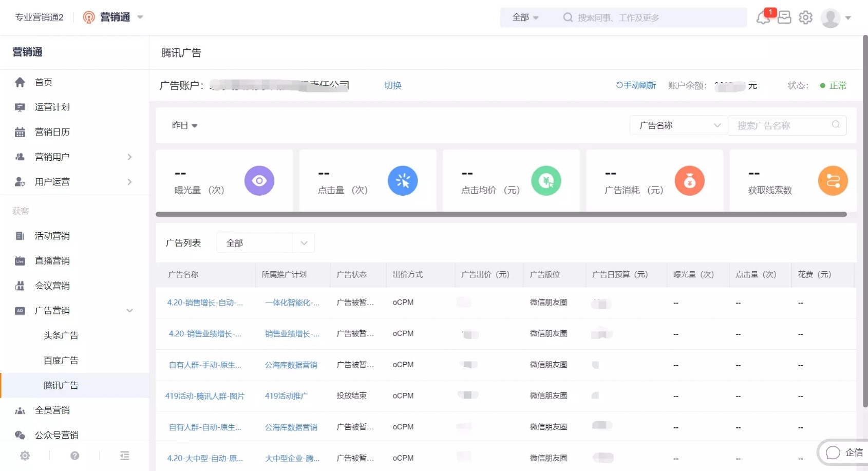This screenshot has width=868, height=471.
Task: Open ad 419活动-腾讯人群-图片
Action: (x=205, y=396)
